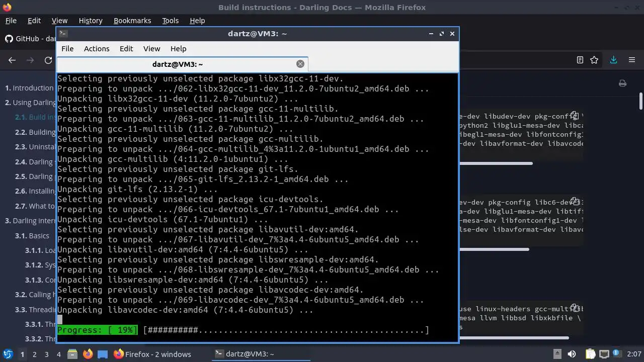Open the terminal Actions menu
This screenshot has height=362, width=644.
pos(97,49)
